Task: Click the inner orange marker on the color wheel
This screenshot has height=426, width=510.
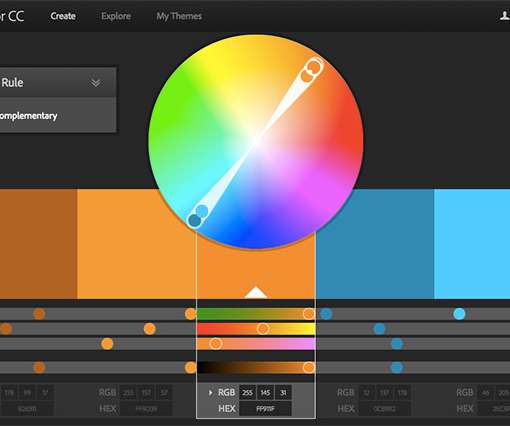Action: click(x=306, y=76)
